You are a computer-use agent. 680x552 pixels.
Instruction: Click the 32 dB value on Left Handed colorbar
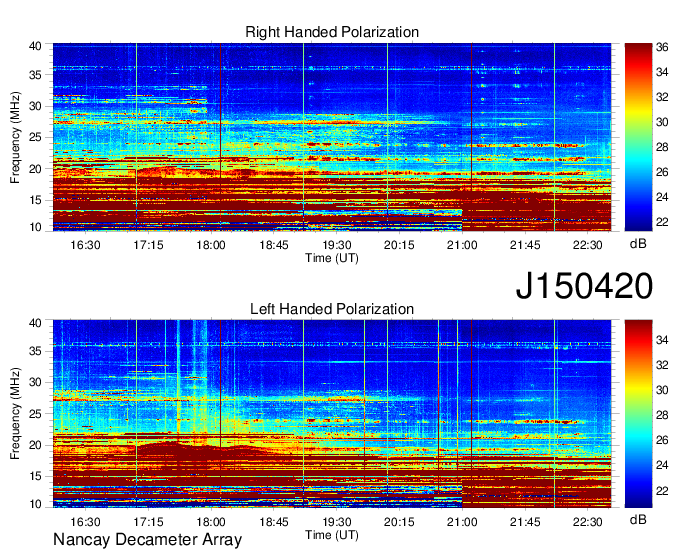click(x=662, y=365)
